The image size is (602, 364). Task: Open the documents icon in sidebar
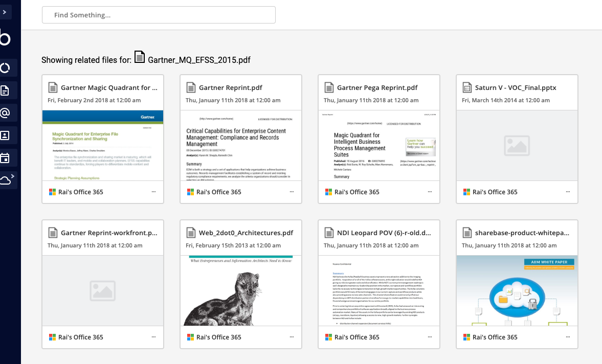(5, 91)
